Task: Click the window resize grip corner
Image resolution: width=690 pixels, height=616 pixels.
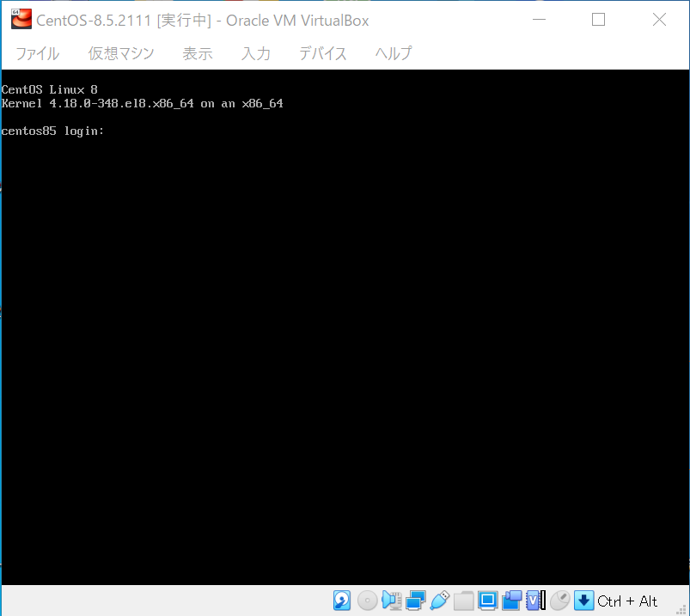Action: click(x=681, y=609)
